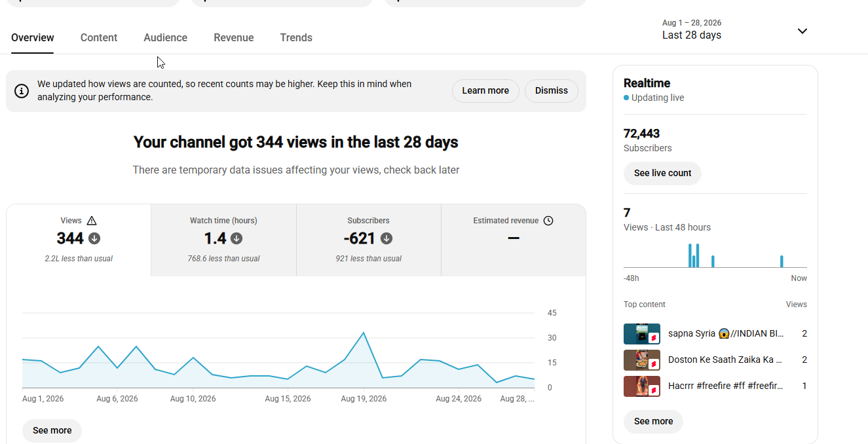Dismiss the views counting notice
This screenshot has height=444, width=868.
coord(552,91)
